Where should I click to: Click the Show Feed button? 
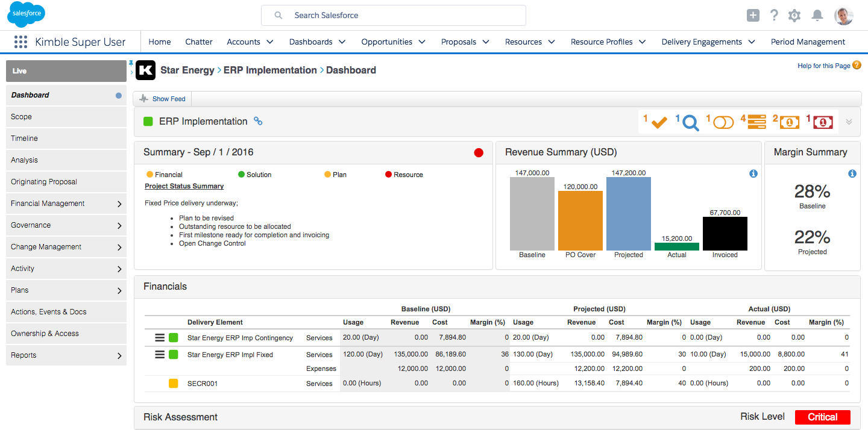[163, 99]
